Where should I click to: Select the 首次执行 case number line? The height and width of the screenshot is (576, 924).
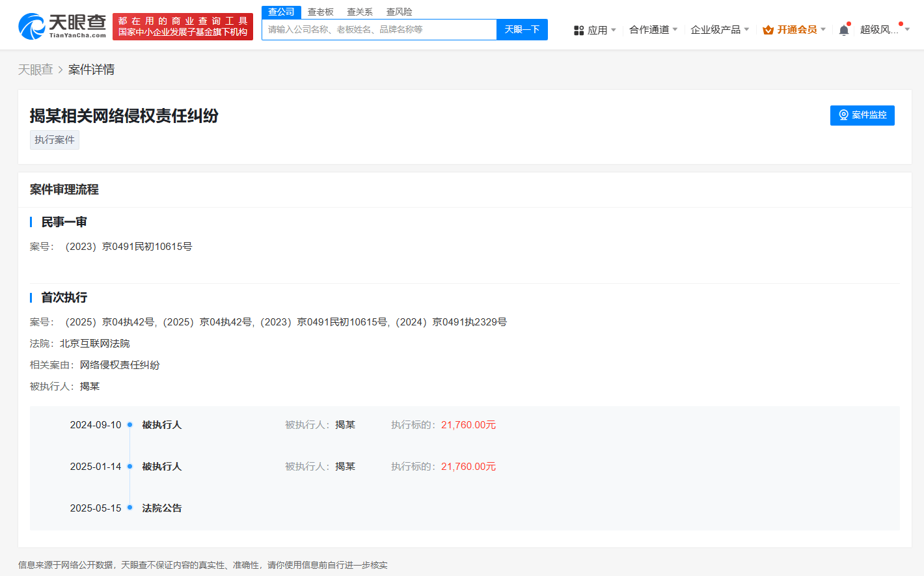(286, 322)
